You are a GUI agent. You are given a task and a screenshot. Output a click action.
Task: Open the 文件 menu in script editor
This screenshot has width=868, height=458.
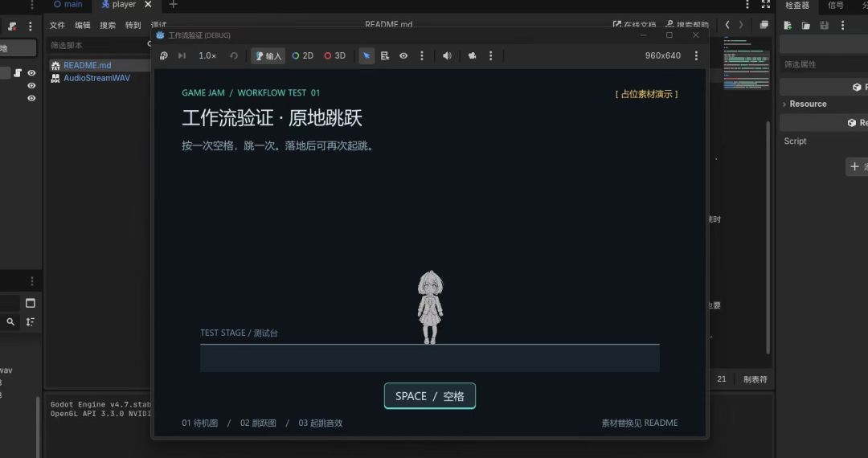57,26
